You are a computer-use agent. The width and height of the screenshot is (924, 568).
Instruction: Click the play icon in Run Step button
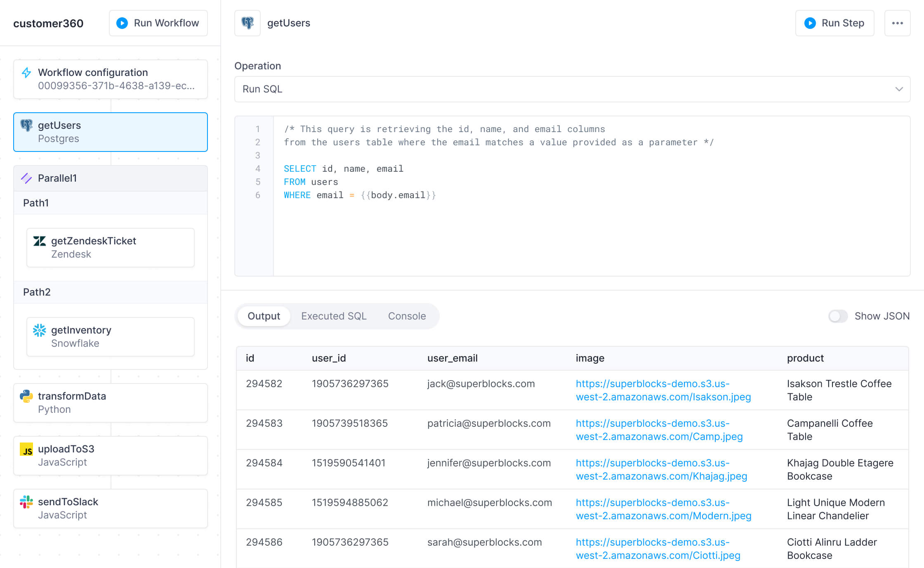pyautogui.click(x=810, y=23)
